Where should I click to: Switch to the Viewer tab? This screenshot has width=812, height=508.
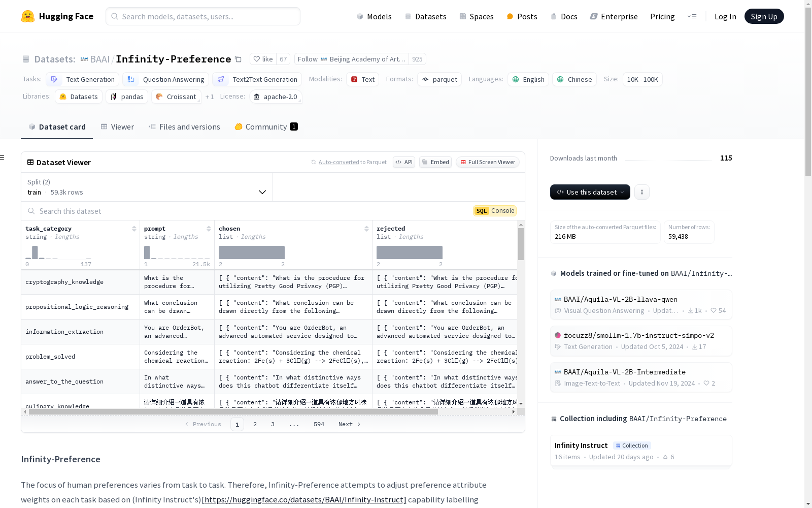117,127
